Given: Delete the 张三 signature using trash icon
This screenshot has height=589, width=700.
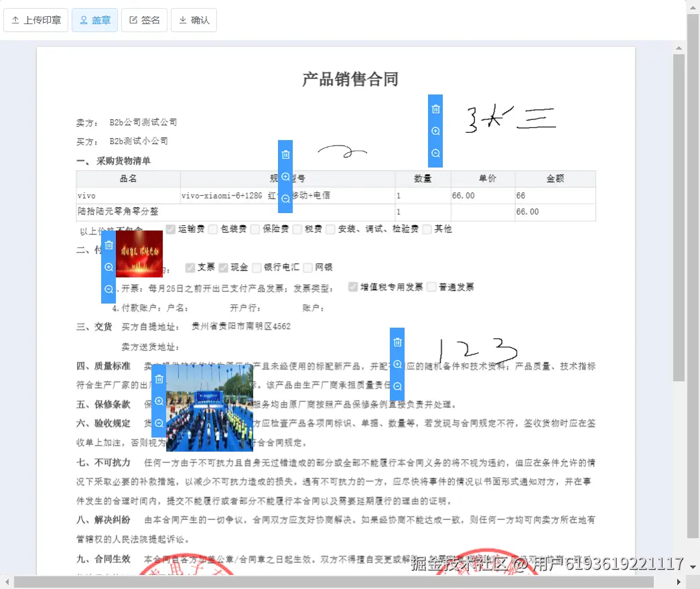Looking at the screenshot, I should point(435,109).
